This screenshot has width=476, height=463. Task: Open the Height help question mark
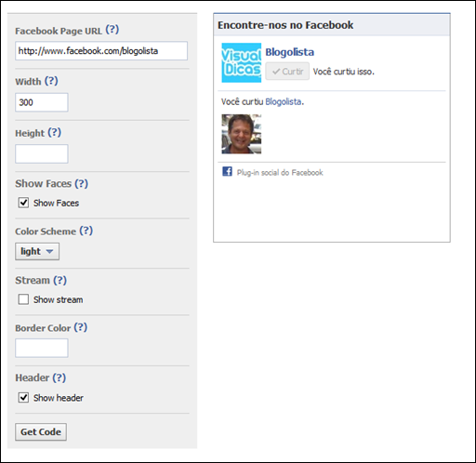(54, 133)
